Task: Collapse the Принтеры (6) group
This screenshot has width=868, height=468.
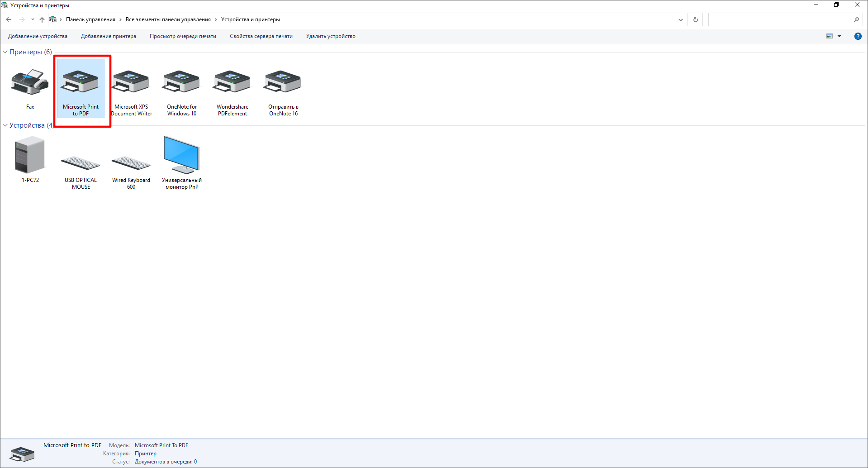Action: click(5, 52)
